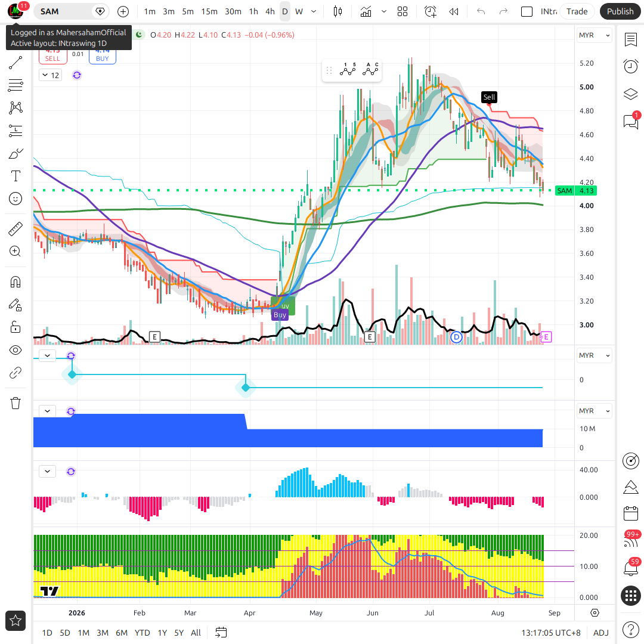
Task: Click the BUY price button
Action: click(103, 57)
